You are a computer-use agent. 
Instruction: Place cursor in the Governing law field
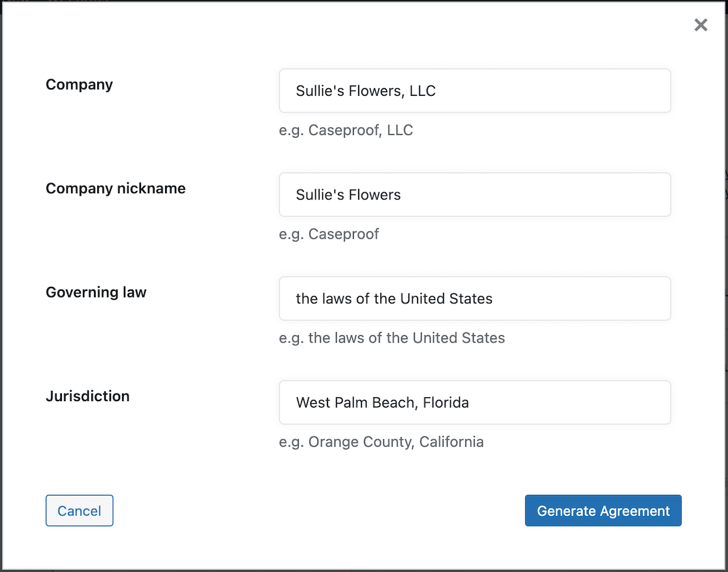point(475,298)
